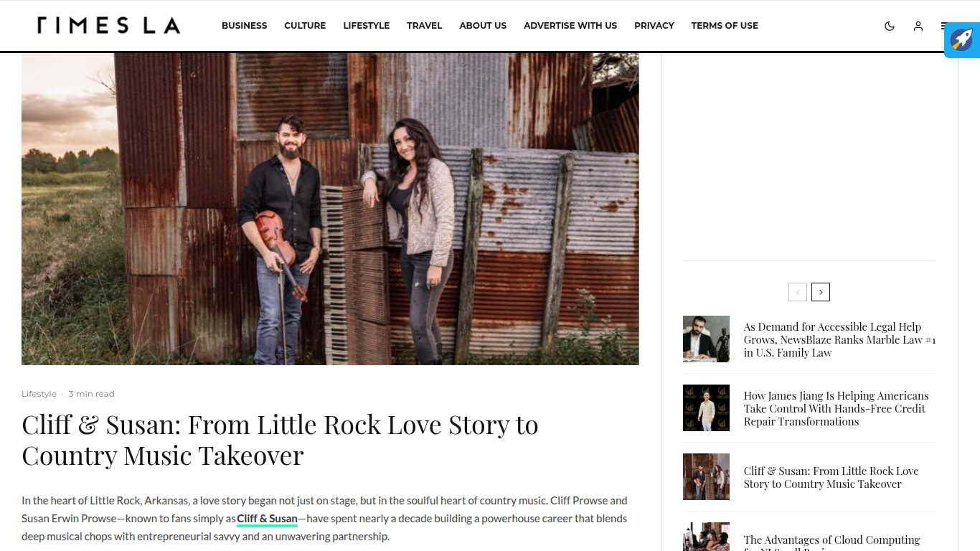
Task: Go to the Times LA logo homepage
Action: click(108, 26)
